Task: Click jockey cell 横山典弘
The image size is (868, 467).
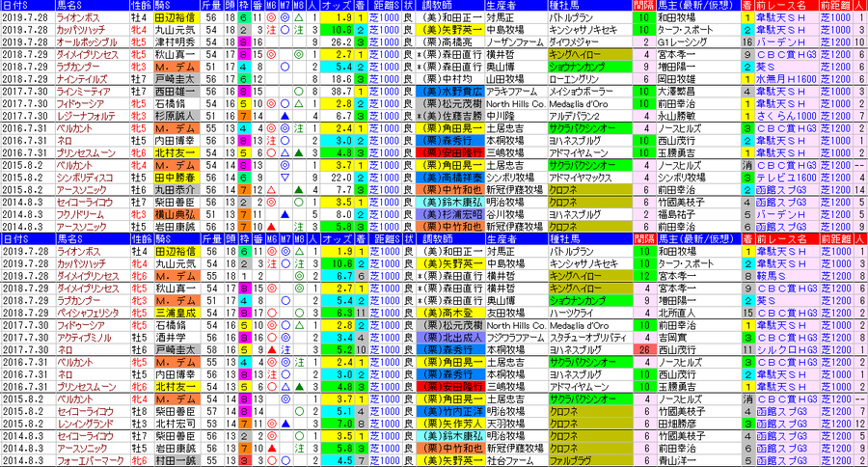Action: tap(176, 214)
